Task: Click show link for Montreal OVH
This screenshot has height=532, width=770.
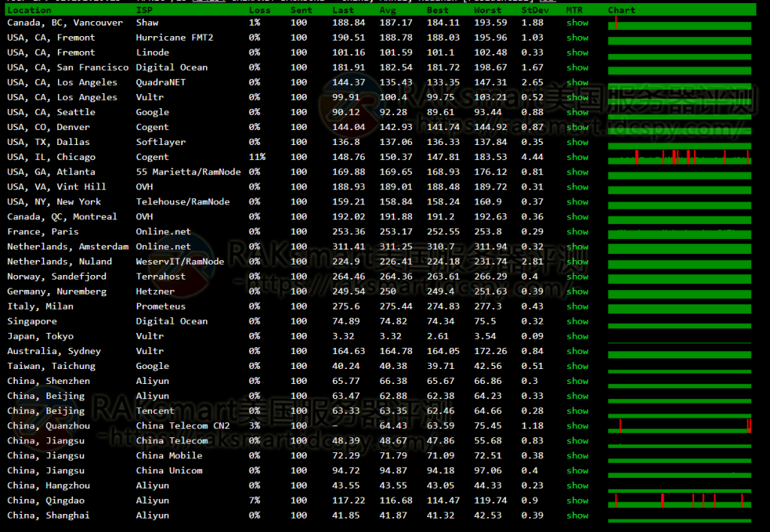Action: pyautogui.click(x=577, y=217)
